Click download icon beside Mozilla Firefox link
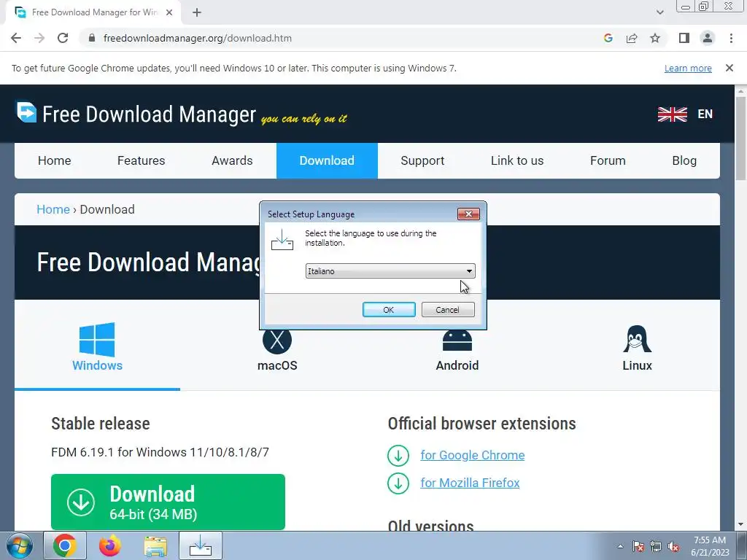 click(x=398, y=483)
